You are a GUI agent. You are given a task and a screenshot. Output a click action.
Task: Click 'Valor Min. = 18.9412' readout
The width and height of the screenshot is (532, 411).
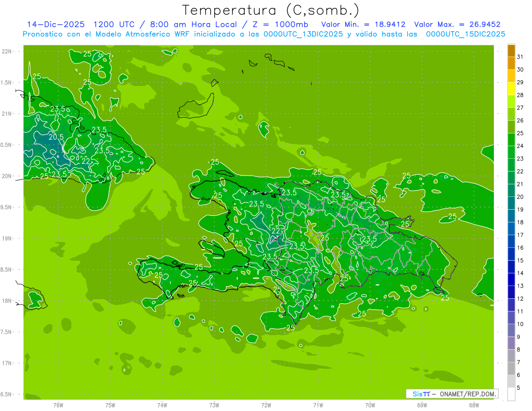coord(363,24)
